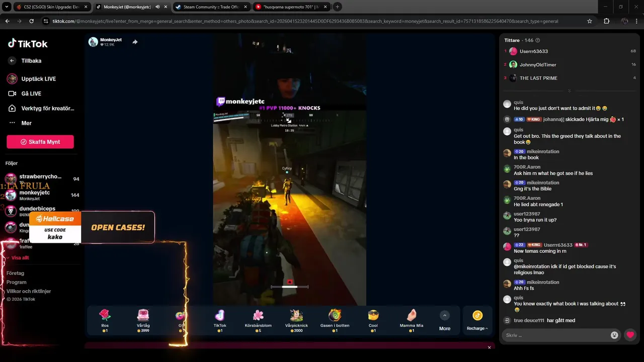Tap the pink heart like button
The image size is (644, 362).
point(630,335)
